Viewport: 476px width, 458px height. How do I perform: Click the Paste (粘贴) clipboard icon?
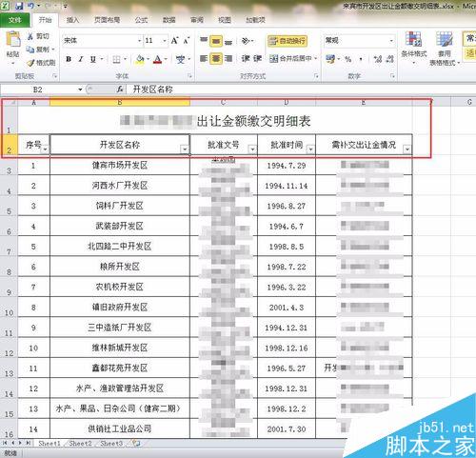pos(12,39)
